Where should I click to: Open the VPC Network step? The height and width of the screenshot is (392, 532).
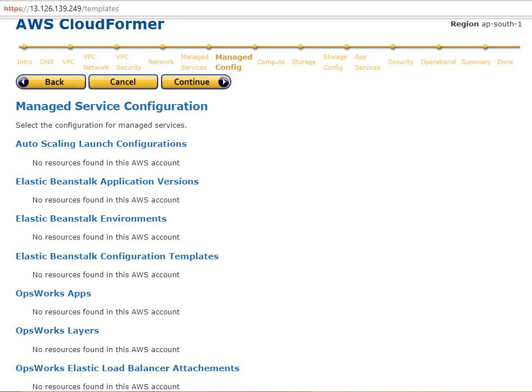click(96, 62)
